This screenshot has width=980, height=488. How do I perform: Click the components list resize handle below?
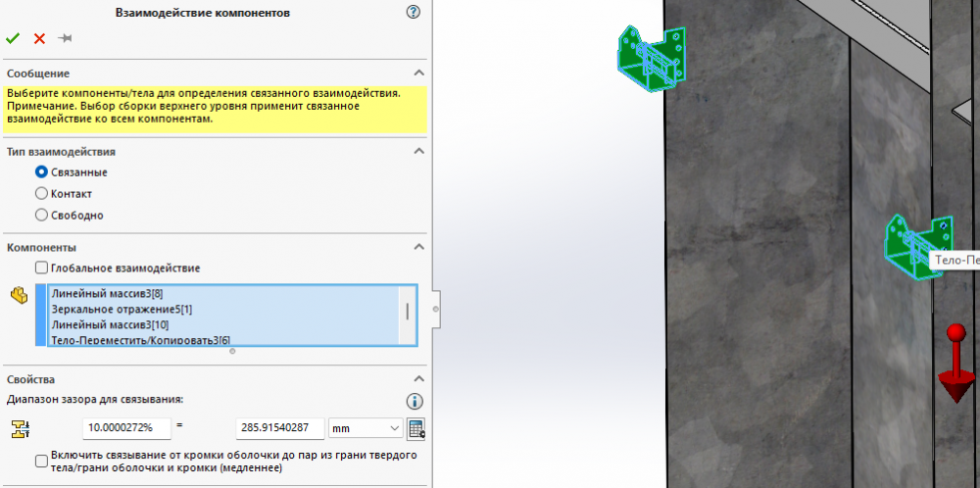pyautogui.click(x=232, y=352)
